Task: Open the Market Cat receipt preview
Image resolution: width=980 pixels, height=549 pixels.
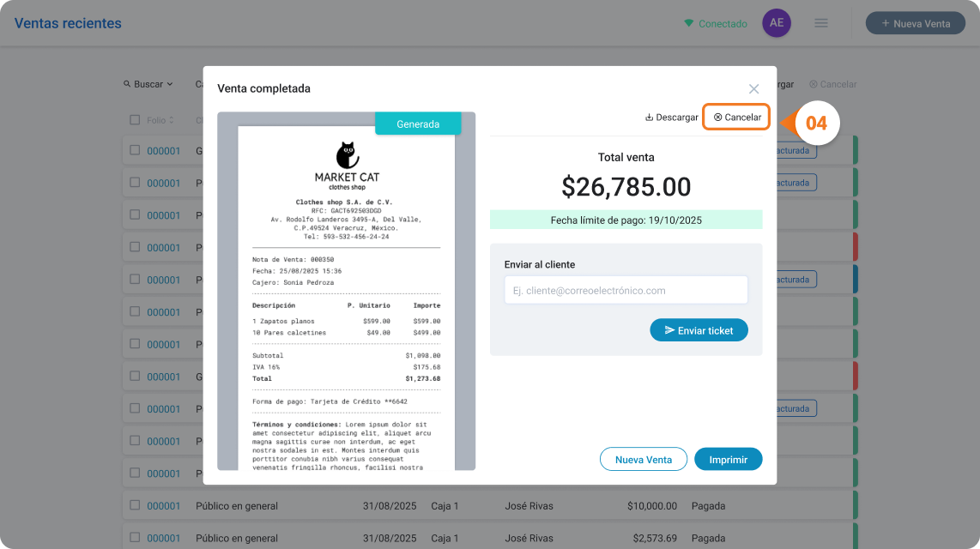Action: (346, 291)
